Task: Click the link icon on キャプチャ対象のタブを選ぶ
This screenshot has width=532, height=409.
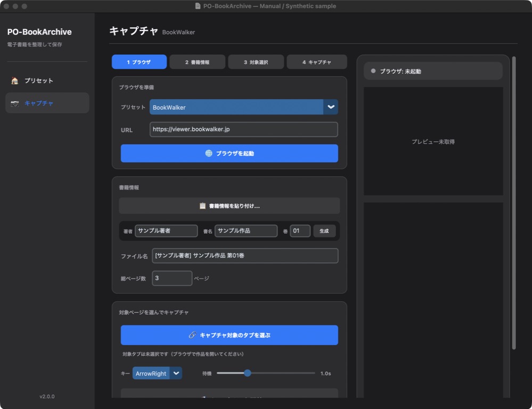Action: 192,335
